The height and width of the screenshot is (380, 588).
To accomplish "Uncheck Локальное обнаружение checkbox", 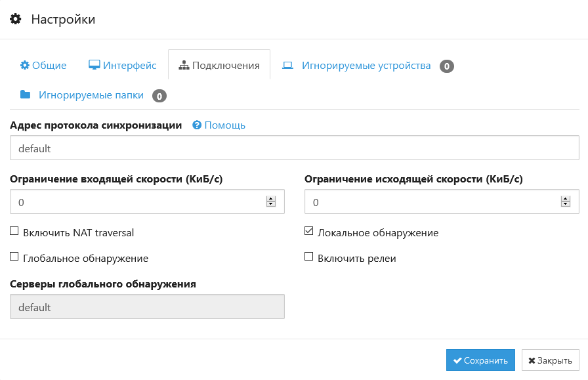I will (x=308, y=231).
